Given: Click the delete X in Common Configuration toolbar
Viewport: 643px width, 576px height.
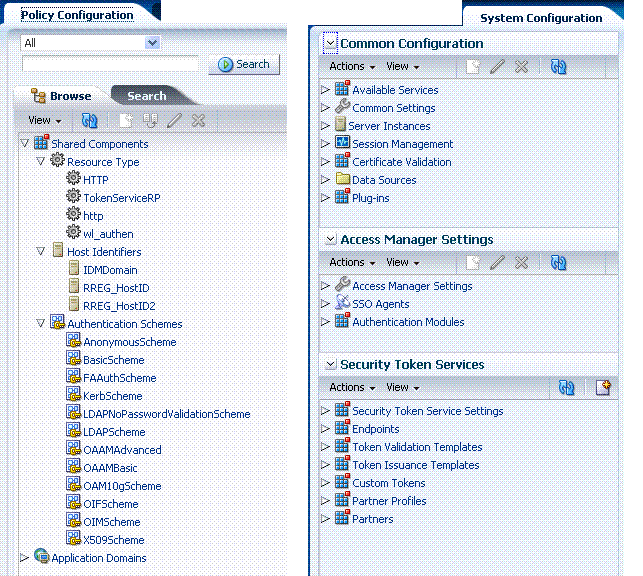Looking at the screenshot, I should point(521,66).
